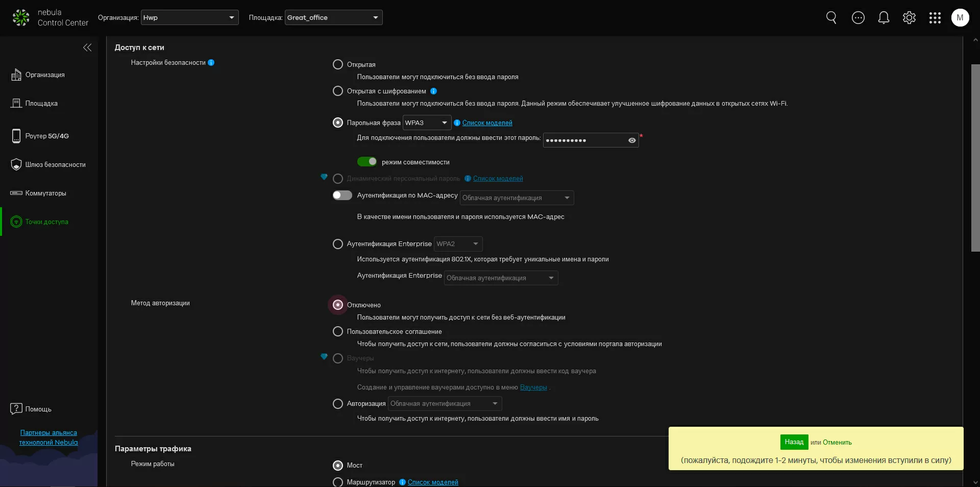Open Коммутаторы in the sidebar

tap(45, 193)
